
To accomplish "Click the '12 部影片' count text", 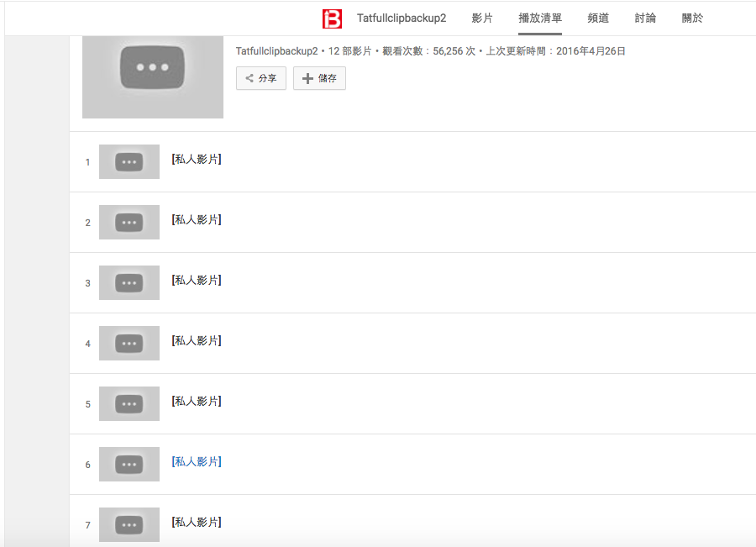I will [x=350, y=51].
